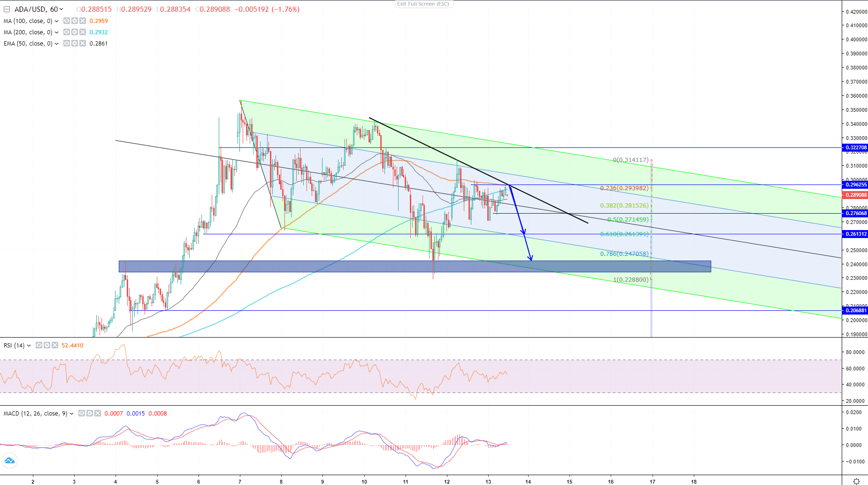The height and width of the screenshot is (485, 868).
Task: Click the Fibonacci 0(0.314117) level label
Action: click(631, 160)
